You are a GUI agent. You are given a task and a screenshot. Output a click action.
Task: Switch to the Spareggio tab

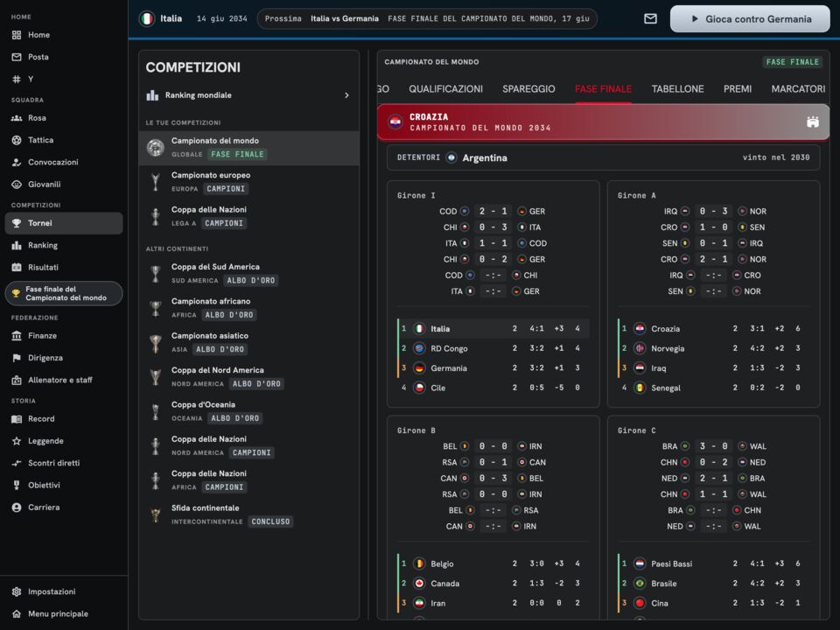click(x=528, y=89)
